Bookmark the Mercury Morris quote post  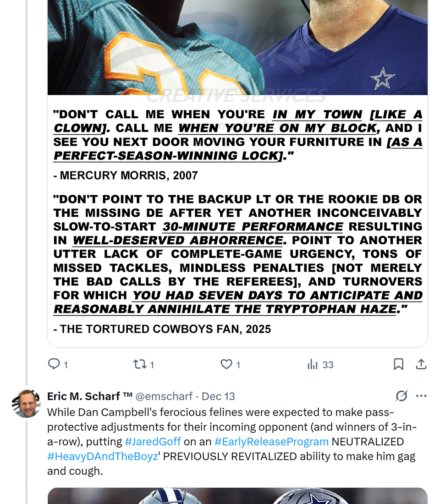(398, 364)
